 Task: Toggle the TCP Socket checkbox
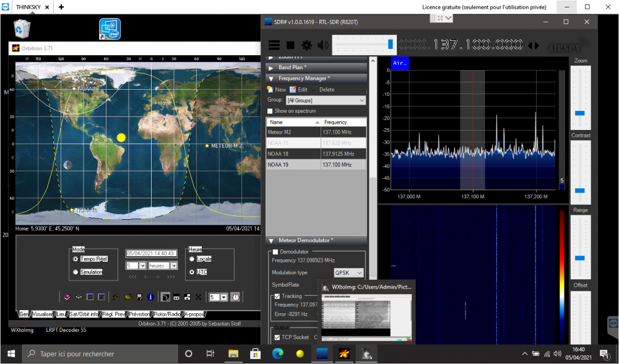point(277,337)
